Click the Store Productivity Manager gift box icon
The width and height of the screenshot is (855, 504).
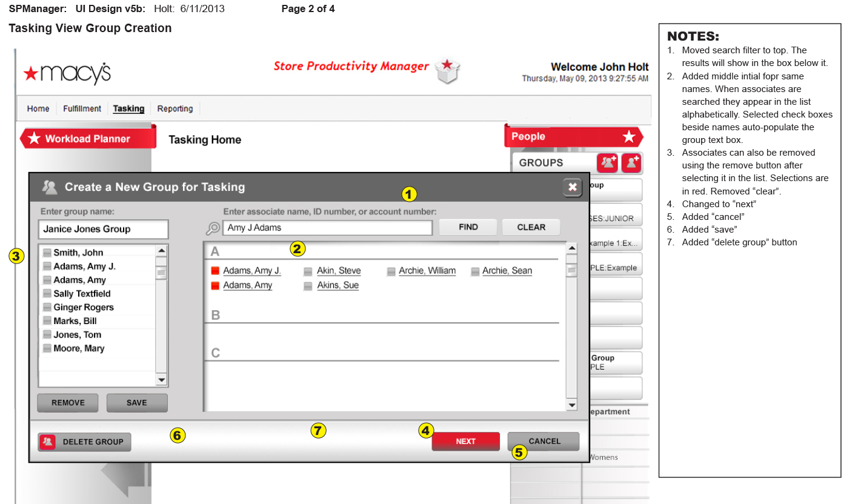click(448, 70)
